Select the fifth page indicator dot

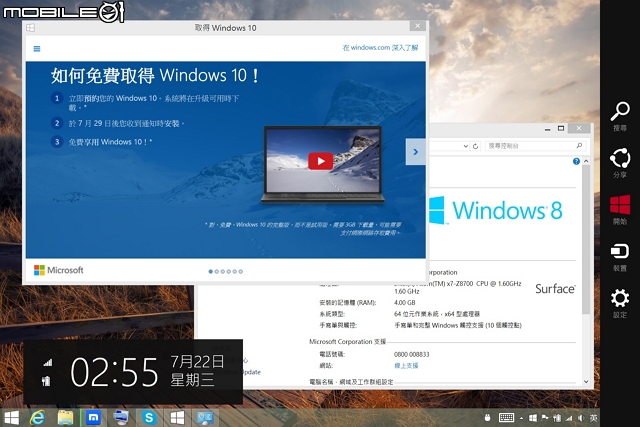pyautogui.click(x=235, y=271)
